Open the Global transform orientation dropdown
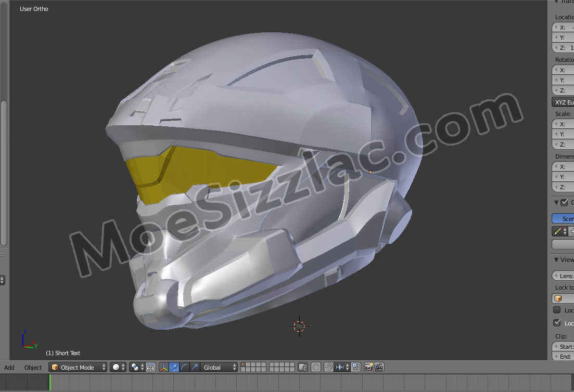The height and width of the screenshot is (392, 574). pyautogui.click(x=219, y=367)
